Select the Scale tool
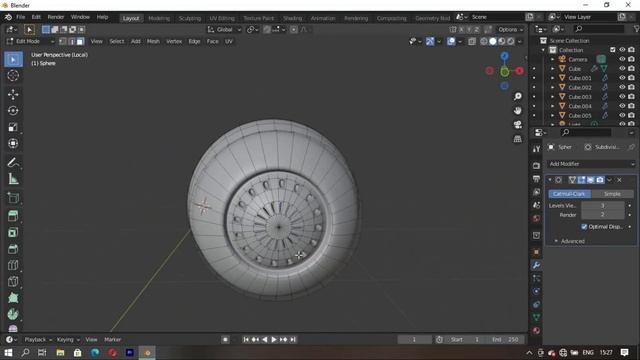The height and width of the screenshot is (360, 640). 13,127
